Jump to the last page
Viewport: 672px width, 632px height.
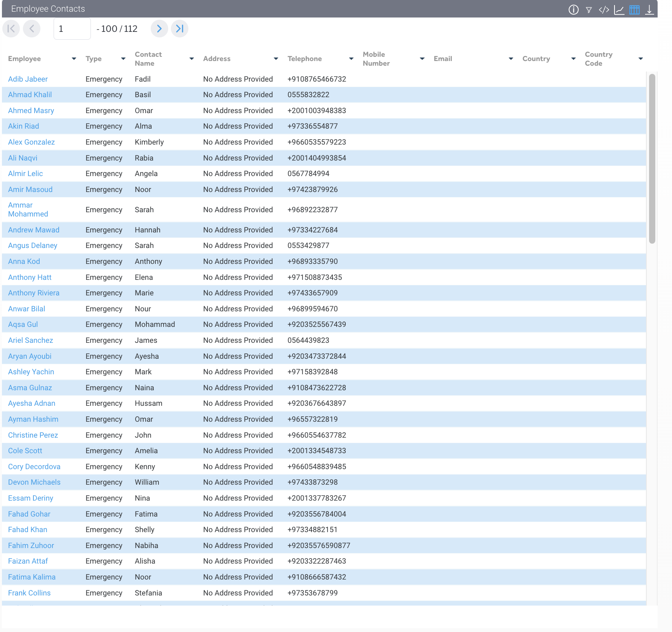[179, 28]
